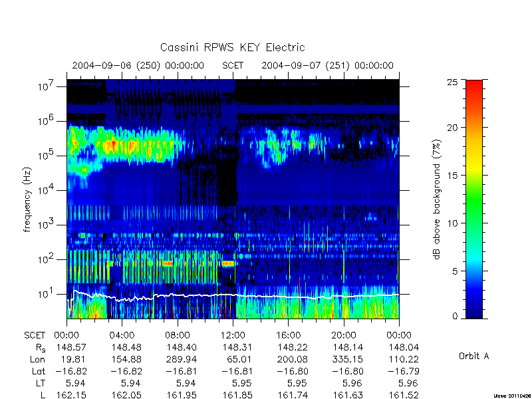The image size is (532, 399).
Task: Click the 'SCET' label between the dates
Action: tap(233, 65)
